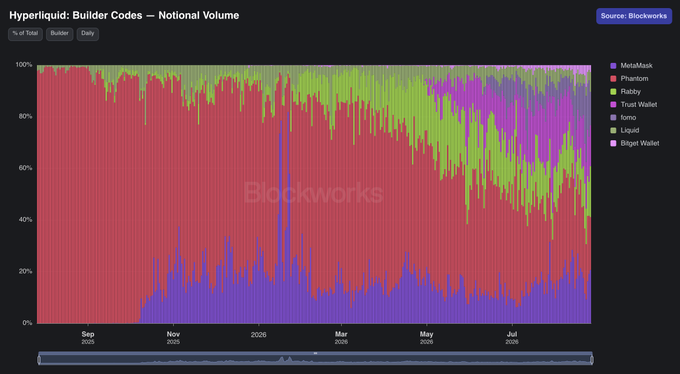Click the 2026 axis label
The width and height of the screenshot is (680, 374).
[258, 335]
